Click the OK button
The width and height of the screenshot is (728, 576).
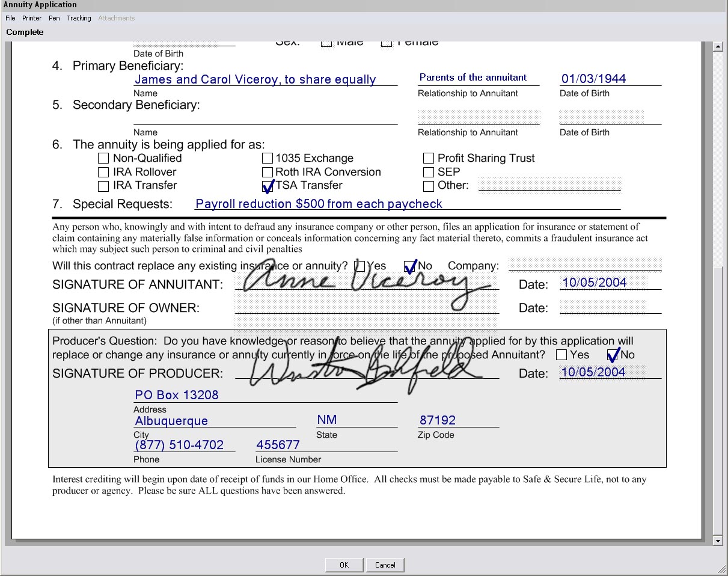(x=344, y=565)
